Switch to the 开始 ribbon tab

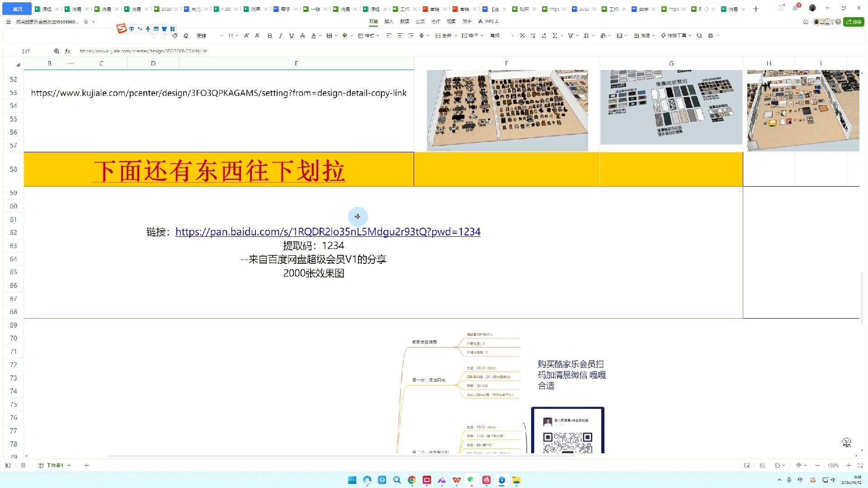tap(373, 22)
